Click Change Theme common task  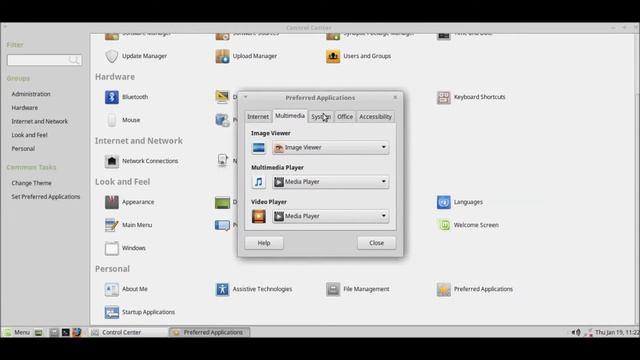pyautogui.click(x=31, y=183)
